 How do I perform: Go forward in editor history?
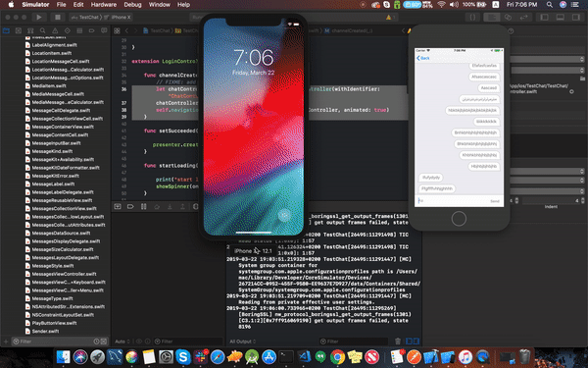(135, 30)
